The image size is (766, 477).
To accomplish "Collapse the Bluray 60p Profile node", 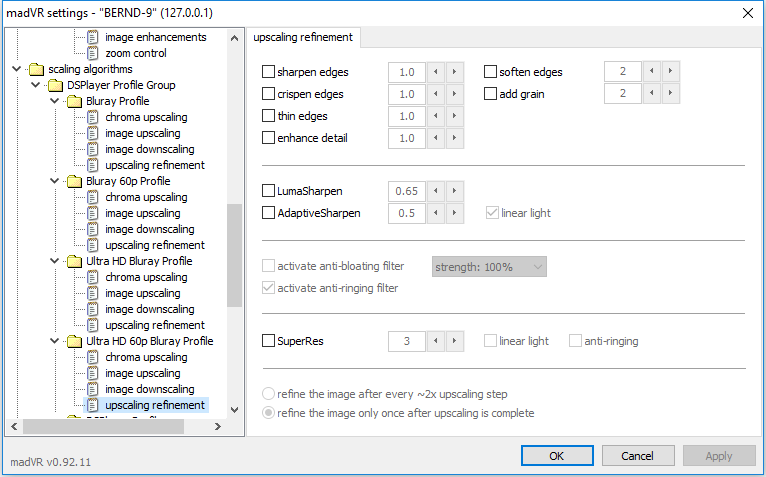I will 55,181.
